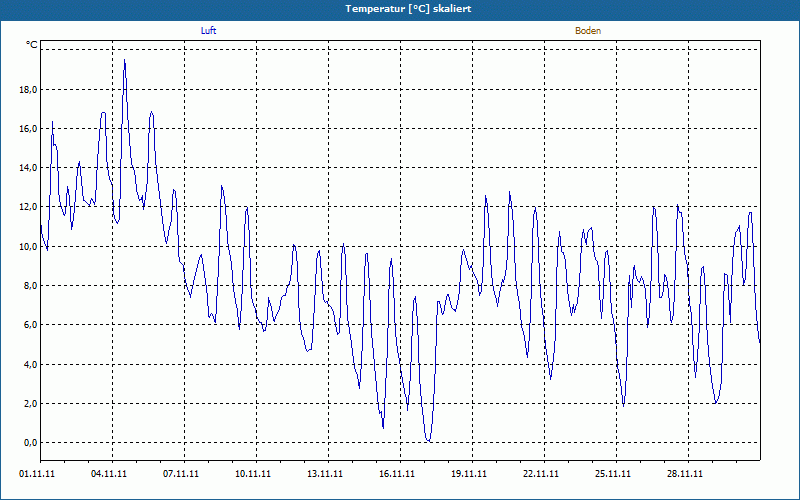
Task: Click the 12,0 y-axis value
Action: point(30,207)
